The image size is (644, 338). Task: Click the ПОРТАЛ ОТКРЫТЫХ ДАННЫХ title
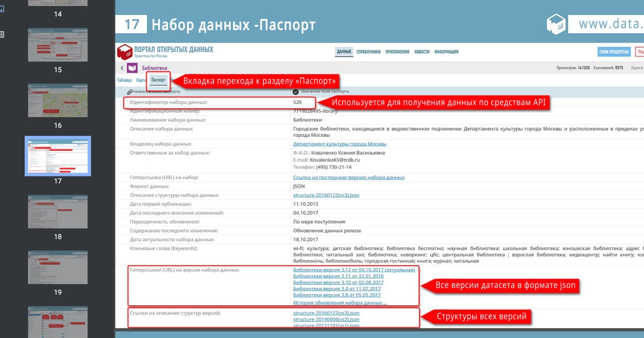point(174,49)
